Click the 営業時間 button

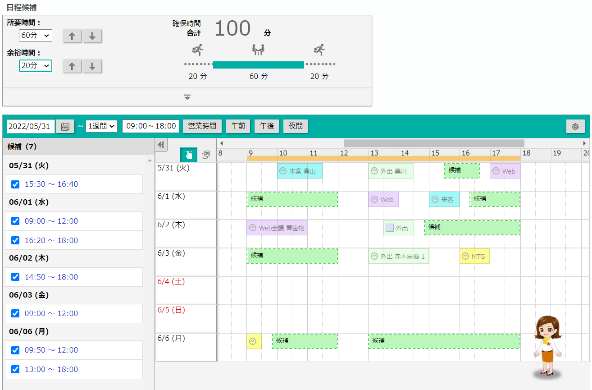coord(202,126)
